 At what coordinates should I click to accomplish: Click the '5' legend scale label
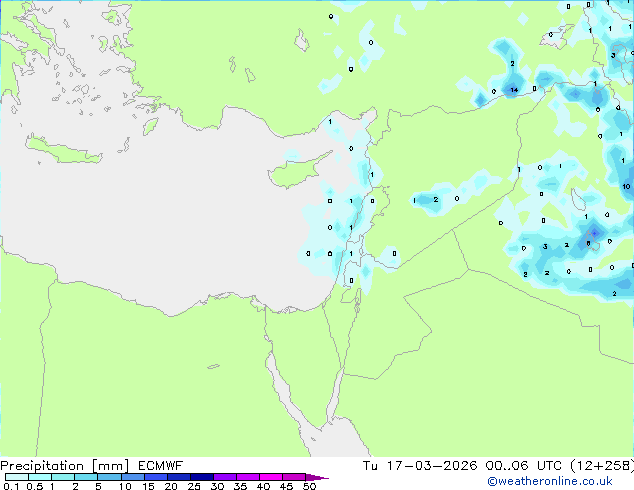pos(98,486)
